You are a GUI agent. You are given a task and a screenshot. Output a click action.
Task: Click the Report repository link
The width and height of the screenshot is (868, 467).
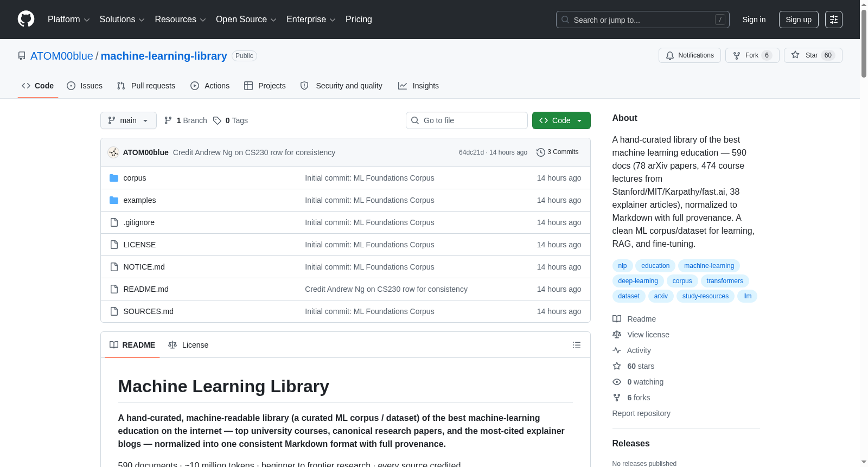pyautogui.click(x=641, y=413)
